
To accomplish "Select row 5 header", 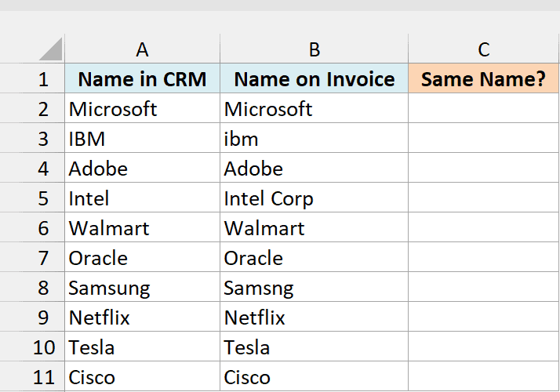I will coord(32,198).
